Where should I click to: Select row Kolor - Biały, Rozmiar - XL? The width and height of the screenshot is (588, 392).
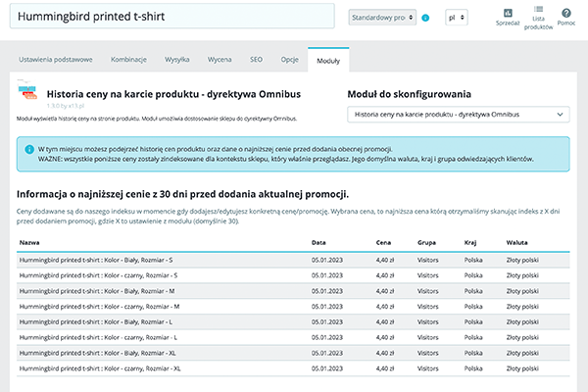(x=293, y=353)
